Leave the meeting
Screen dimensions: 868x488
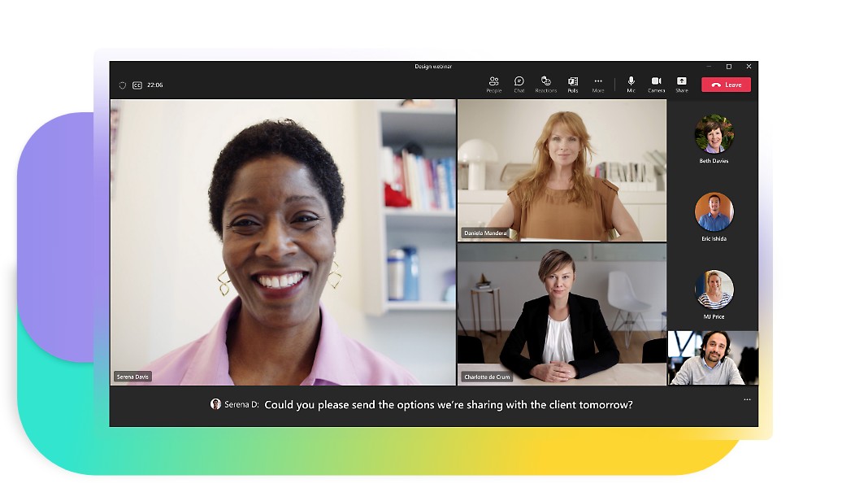pos(726,85)
